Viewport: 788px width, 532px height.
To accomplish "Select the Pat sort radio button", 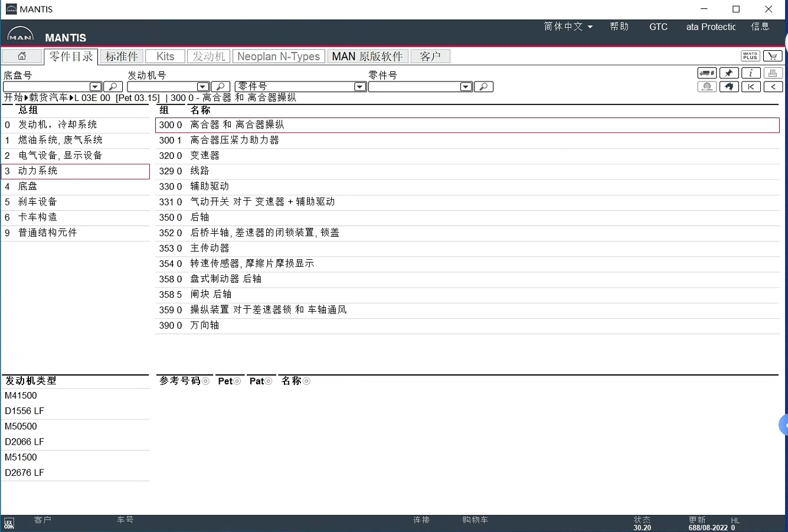I will 269,381.
